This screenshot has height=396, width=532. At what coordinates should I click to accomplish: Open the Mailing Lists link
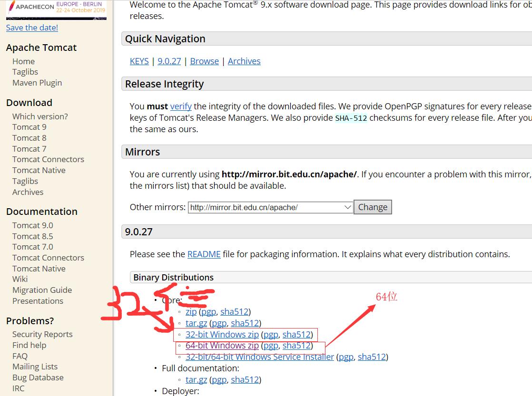(x=35, y=367)
